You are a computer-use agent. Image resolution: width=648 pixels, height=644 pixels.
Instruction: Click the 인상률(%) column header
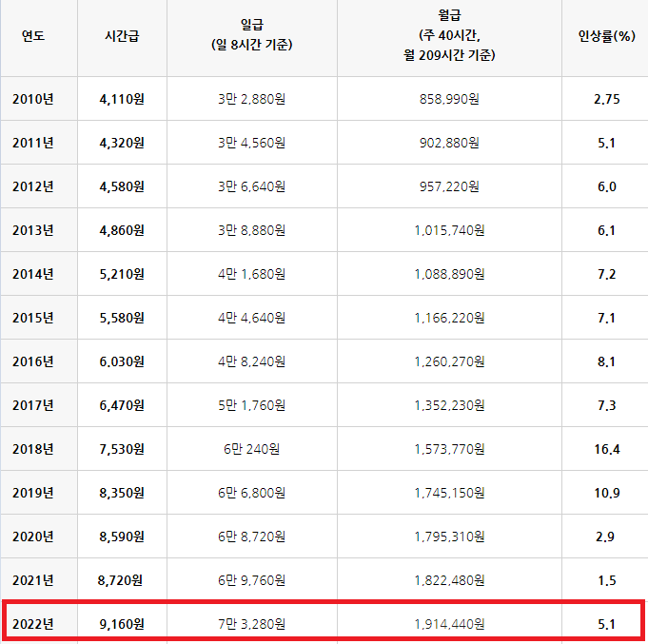(607, 36)
